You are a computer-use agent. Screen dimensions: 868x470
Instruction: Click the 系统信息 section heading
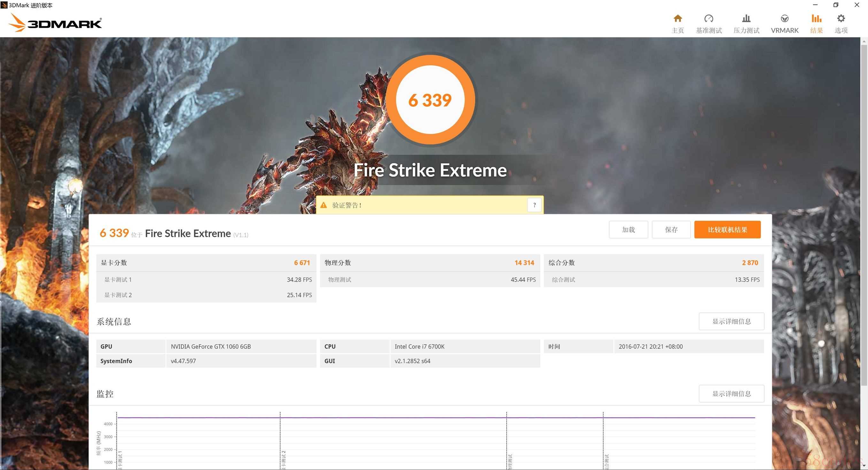click(114, 321)
